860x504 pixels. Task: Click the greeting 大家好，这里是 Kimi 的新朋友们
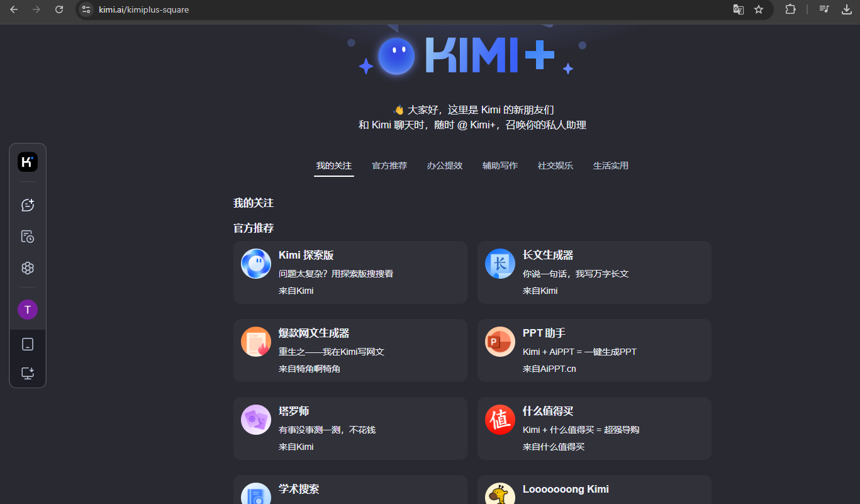pos(481,109)
